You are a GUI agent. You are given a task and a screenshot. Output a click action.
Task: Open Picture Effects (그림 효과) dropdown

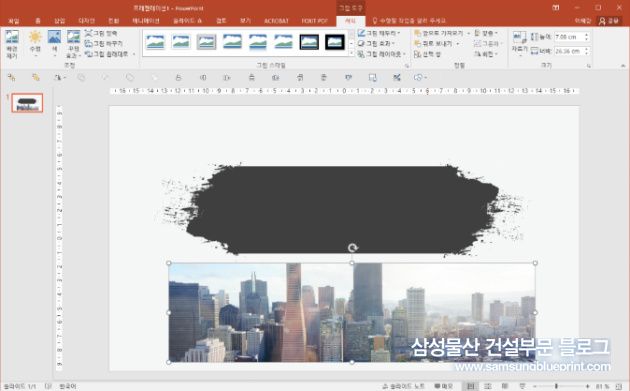pyautogui.click(x=376, y=43)
